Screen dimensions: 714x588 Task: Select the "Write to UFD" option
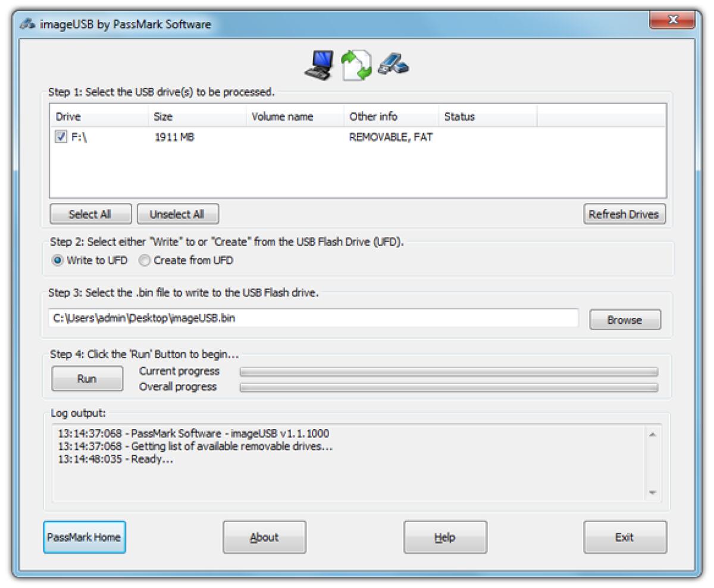[x=58, y=260]
